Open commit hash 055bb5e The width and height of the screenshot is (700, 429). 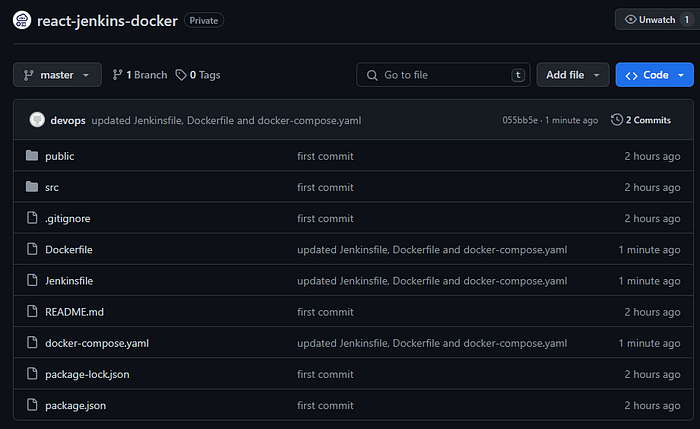[520, 120]
